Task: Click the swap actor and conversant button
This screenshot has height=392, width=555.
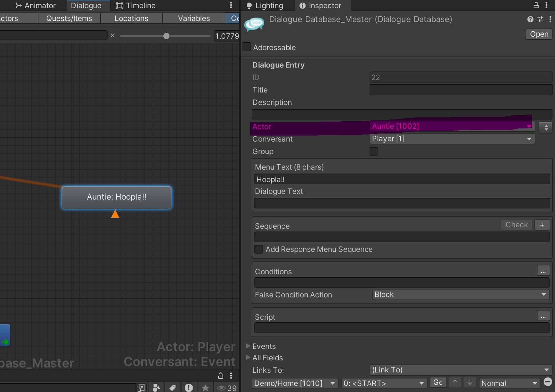Action: pos(546,127)
